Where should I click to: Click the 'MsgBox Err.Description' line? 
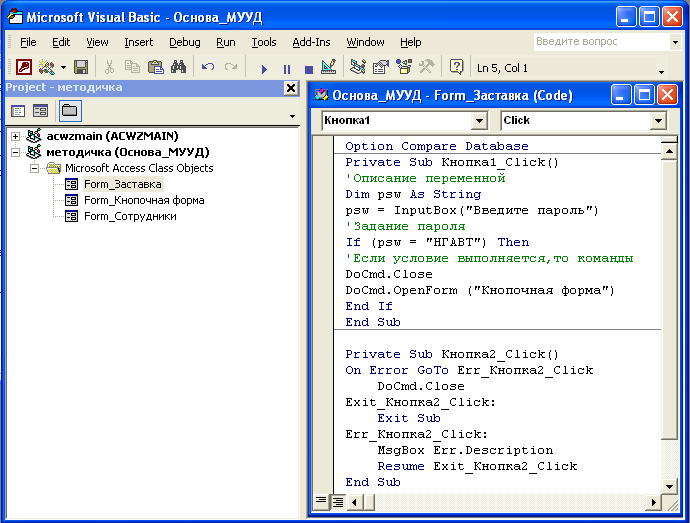coord(465,450)
